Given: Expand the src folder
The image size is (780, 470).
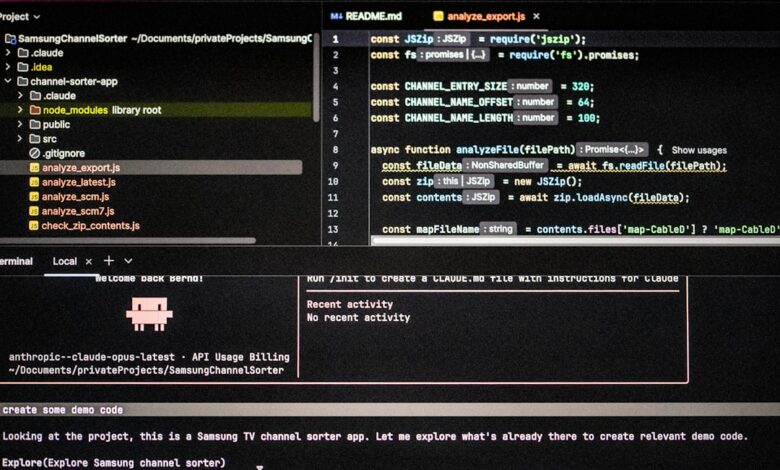Looking at the screenshot, I should coord(21,139).
